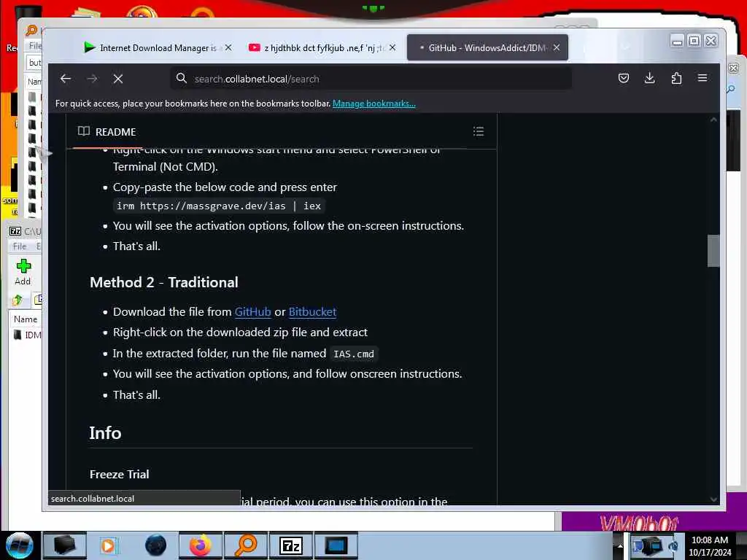
Task: Click the Method 2 - Traditional heading
Action: click(164, 282)
